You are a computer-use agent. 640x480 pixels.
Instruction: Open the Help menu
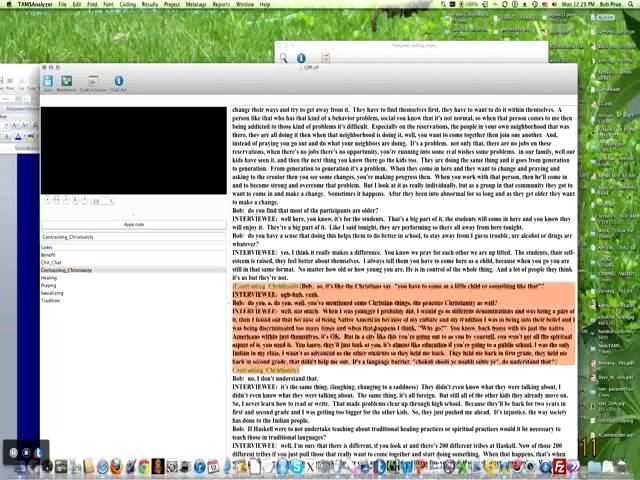click(x=265, y=4)
